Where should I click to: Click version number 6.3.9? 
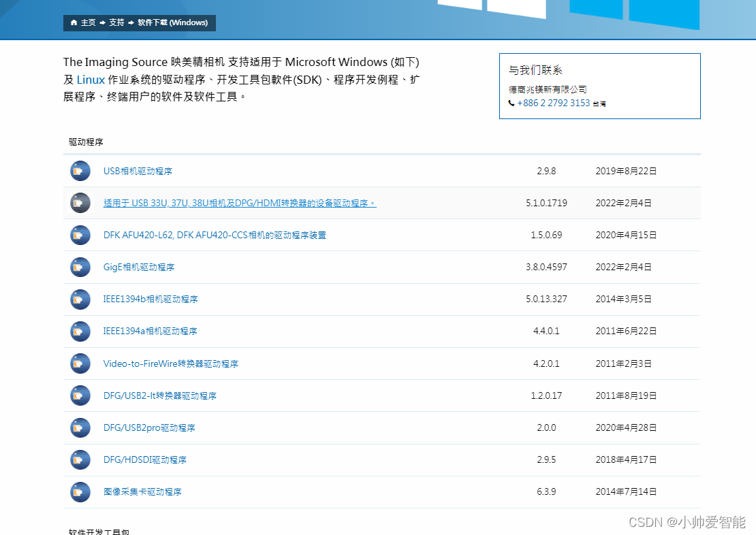[546, 491]
